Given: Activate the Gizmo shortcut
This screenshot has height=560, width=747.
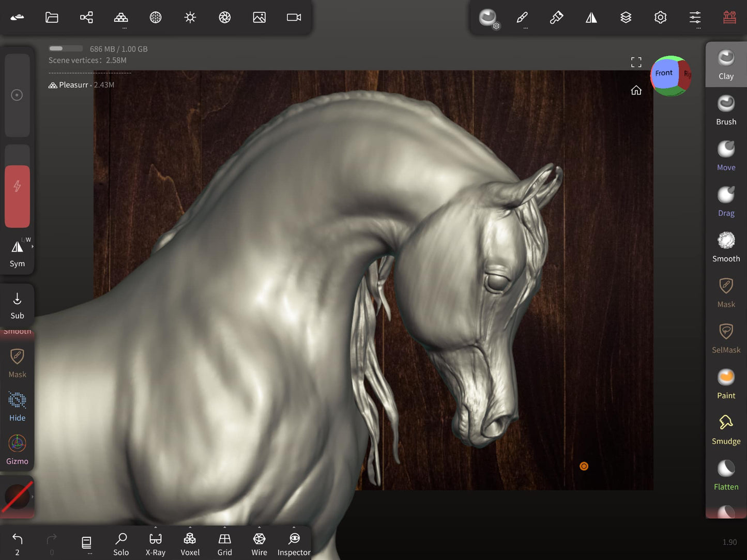Looking at the screenshot, I should pos(17,449).
